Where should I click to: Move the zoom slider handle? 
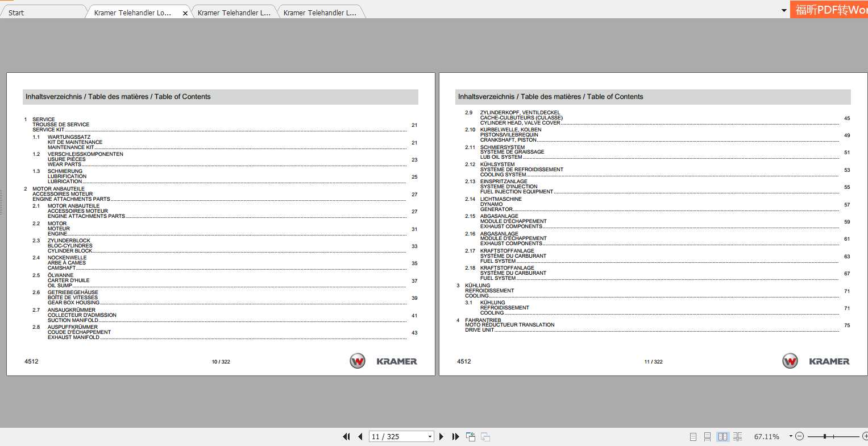point(825,437)
